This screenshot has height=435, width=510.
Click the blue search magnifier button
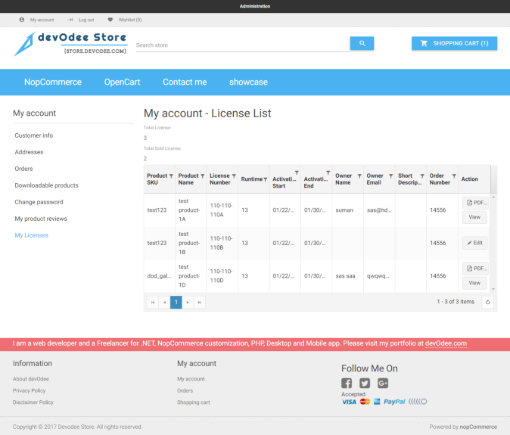tap(362, 43)
